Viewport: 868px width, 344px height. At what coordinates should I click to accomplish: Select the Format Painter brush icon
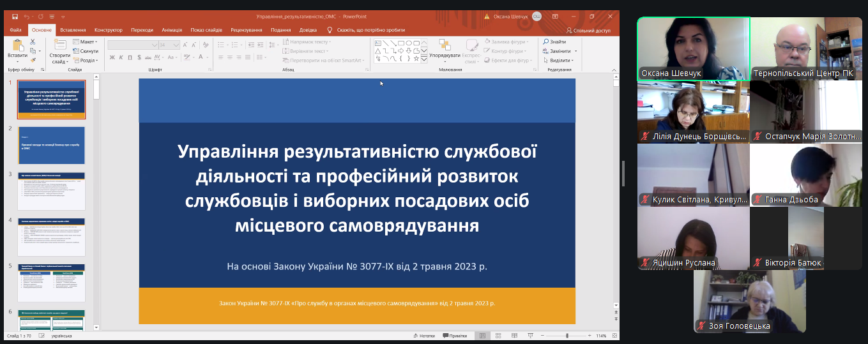point(33,60)
